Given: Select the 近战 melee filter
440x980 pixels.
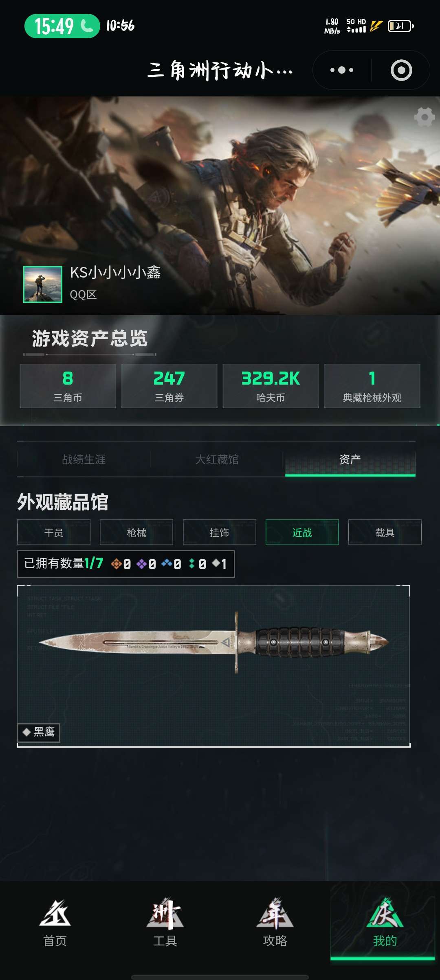Looking at the screenshot, I should pos(302,532).
